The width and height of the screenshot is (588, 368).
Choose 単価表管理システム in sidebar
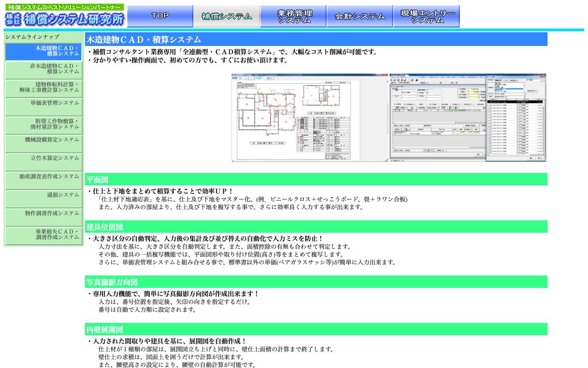click(44, 107)
